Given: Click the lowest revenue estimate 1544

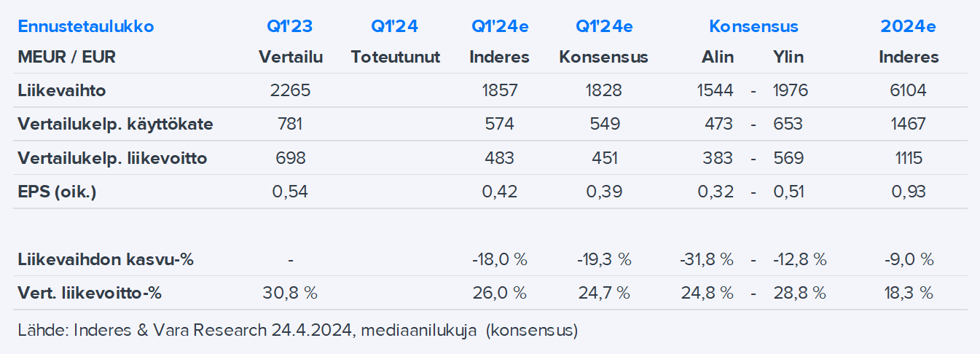Looking at the screenshot, I should coord(715,90).
